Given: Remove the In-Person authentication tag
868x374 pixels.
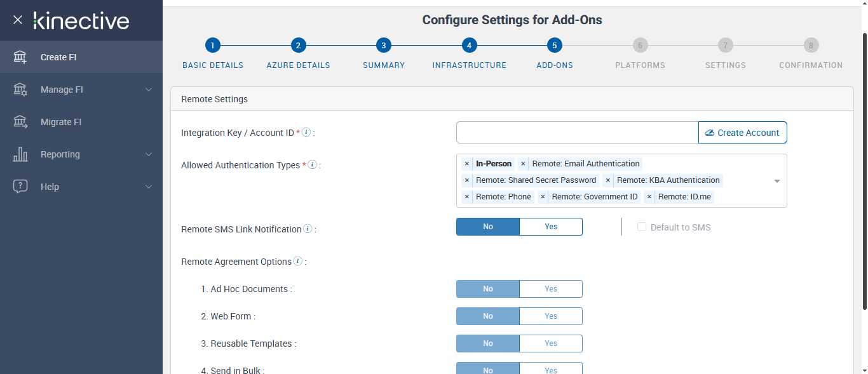Looking at the screenshot, I should [x=467, y=164].
